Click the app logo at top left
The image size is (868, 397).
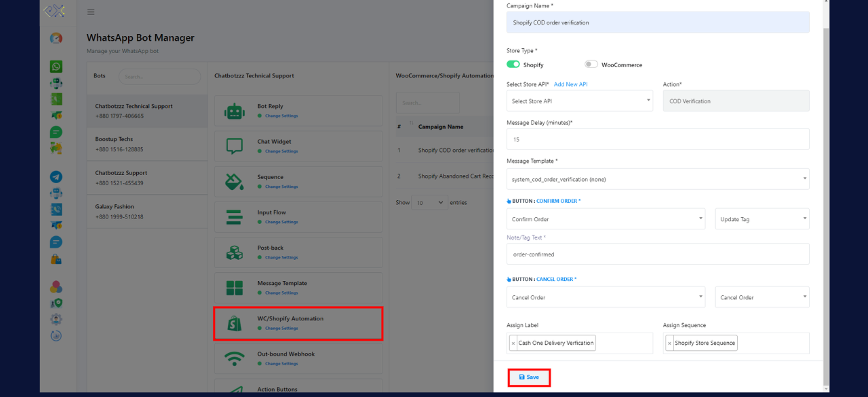click(54, 12)
